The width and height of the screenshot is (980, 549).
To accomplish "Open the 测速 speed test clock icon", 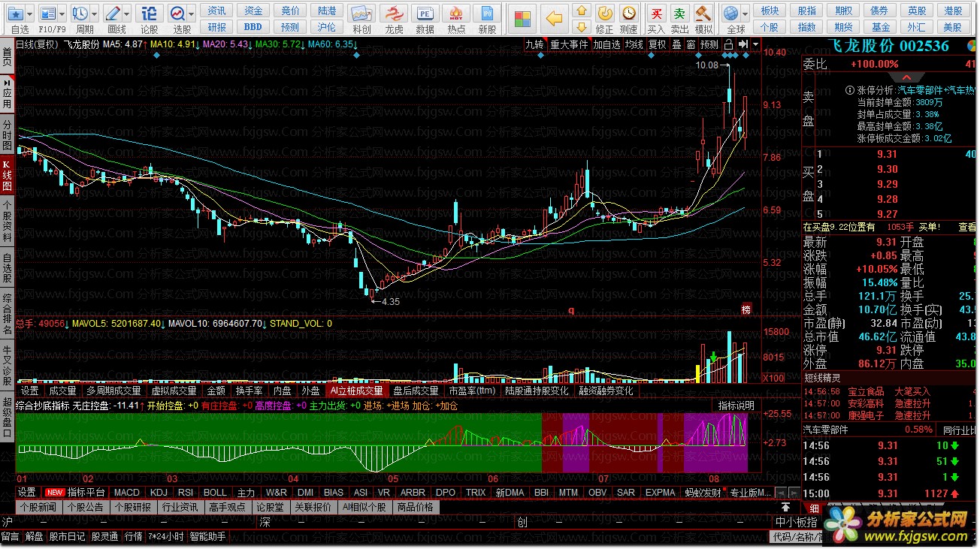I will (x=629, y=14).
